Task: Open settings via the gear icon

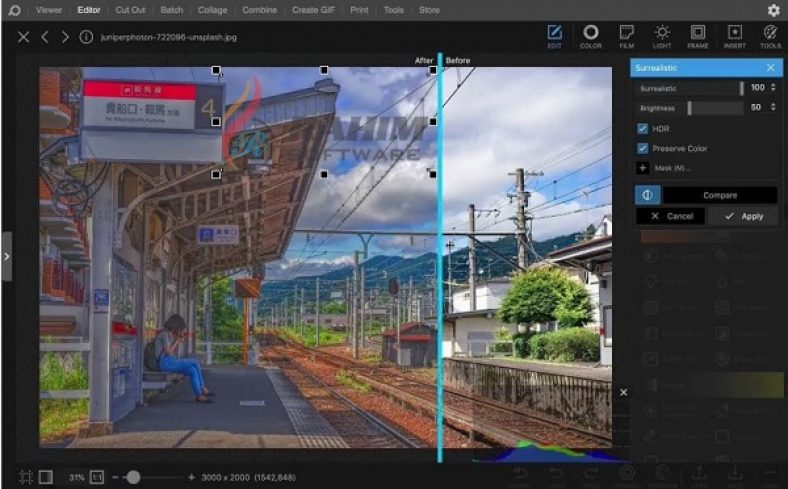Action: point(773,10)
